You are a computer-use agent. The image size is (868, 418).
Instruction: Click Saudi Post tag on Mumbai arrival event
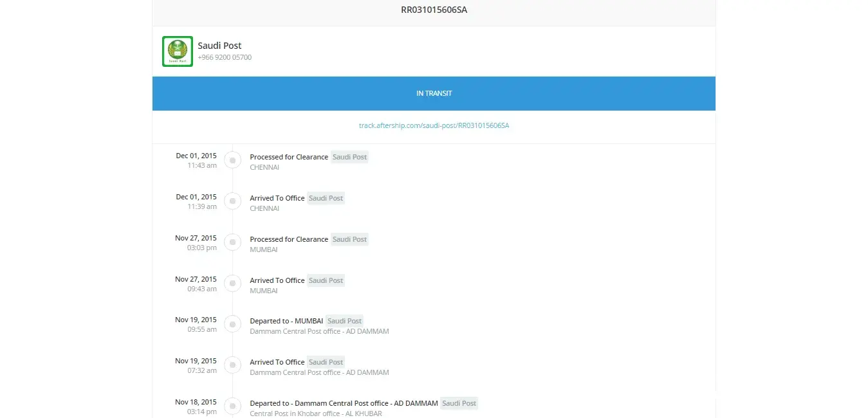tap(326, 280)
